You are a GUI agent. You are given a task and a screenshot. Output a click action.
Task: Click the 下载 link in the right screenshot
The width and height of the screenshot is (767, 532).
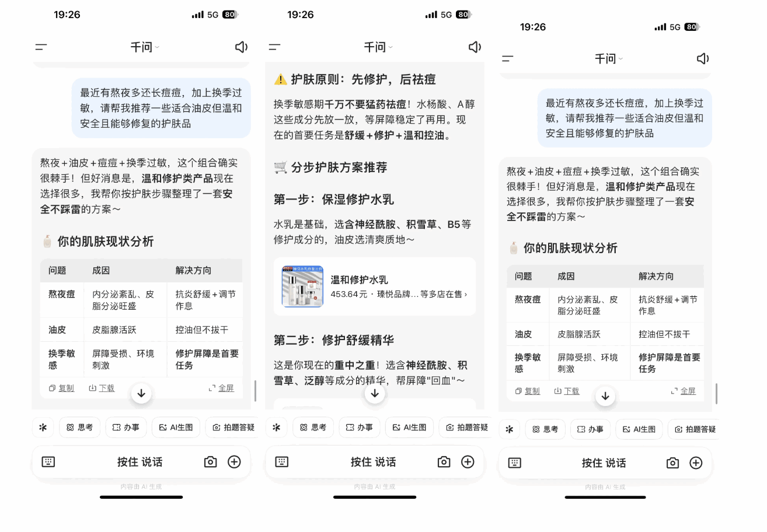tap(567, 391)
